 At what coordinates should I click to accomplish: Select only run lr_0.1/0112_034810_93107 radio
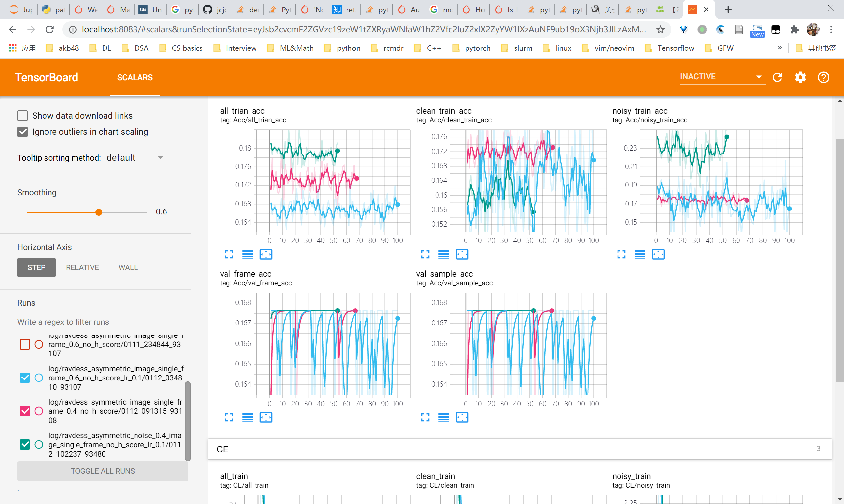[x=39, y=378]
